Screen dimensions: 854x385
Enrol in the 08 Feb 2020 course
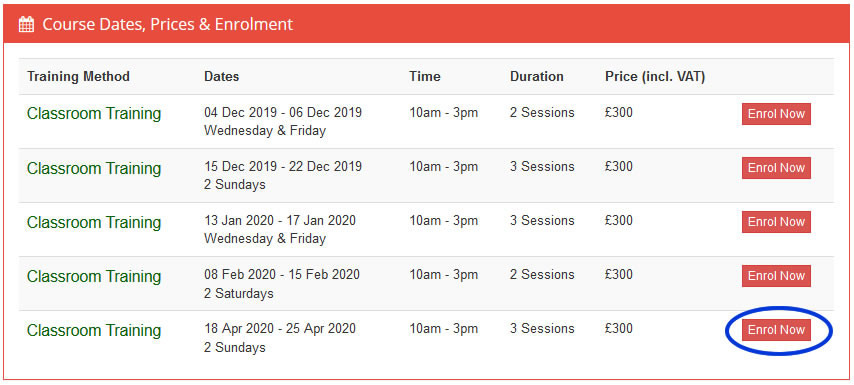776,276
